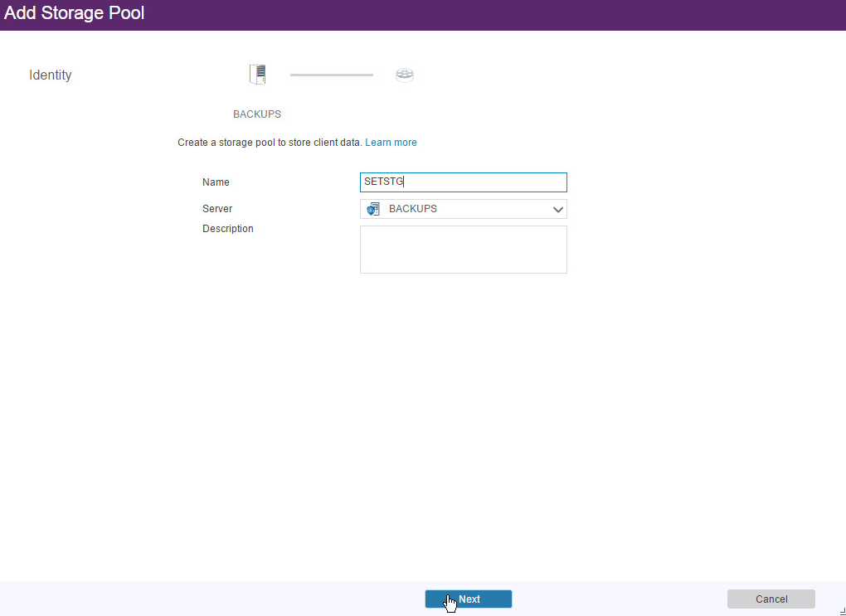Click the shield server icon beside BACKUPS
The height and width of the screenshot is (616, 846).
[373, 209]
